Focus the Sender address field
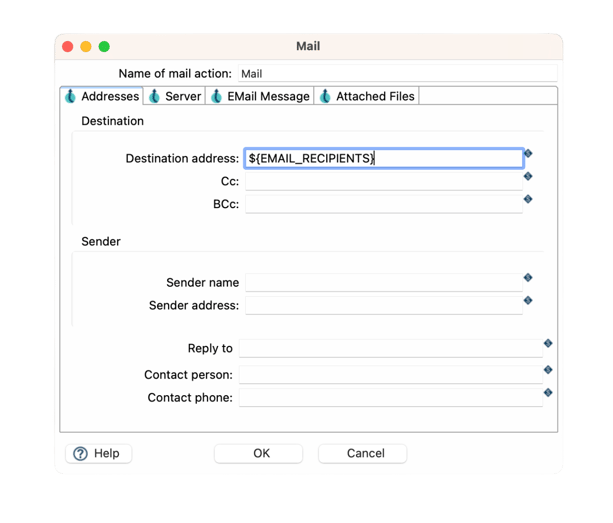The image size is (613, 523). pos(384,305)
